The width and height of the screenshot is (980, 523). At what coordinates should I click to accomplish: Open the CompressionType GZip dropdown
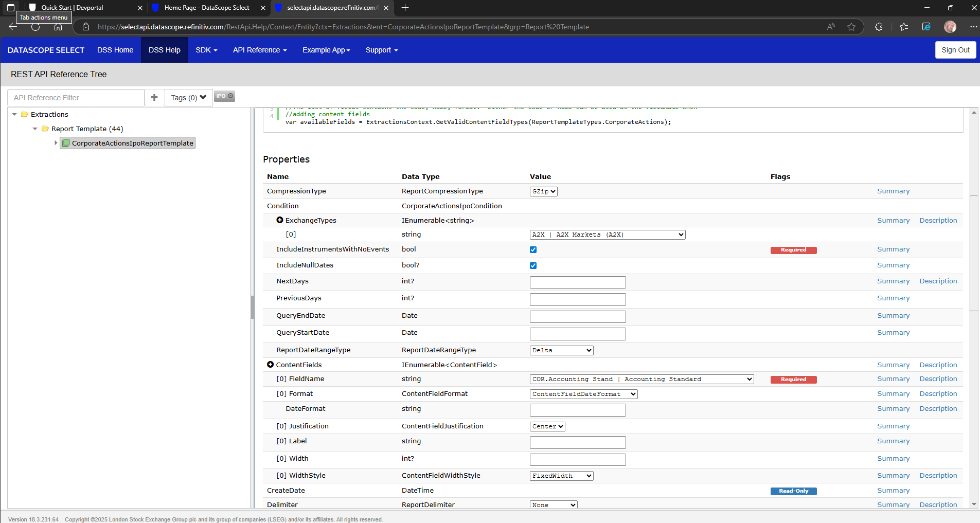click(544, 191)
